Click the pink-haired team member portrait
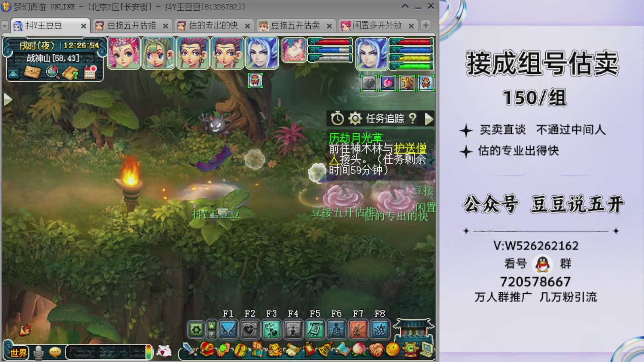Image resolution: width=644 pixels, height=362 pixels. point(124,53)
